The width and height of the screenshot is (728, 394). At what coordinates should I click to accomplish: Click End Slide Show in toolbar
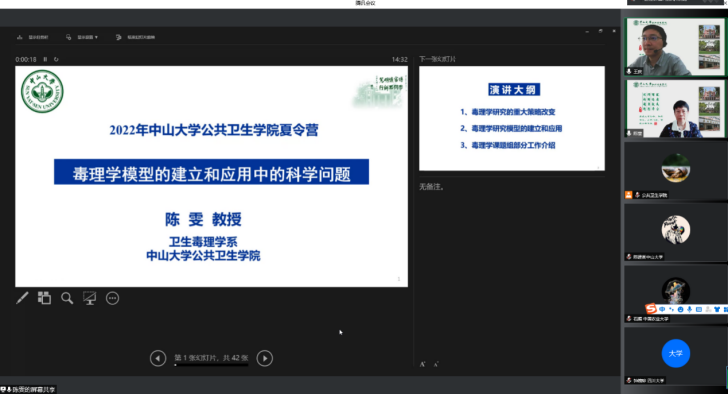pyautogui.click(x=136, y=37)
